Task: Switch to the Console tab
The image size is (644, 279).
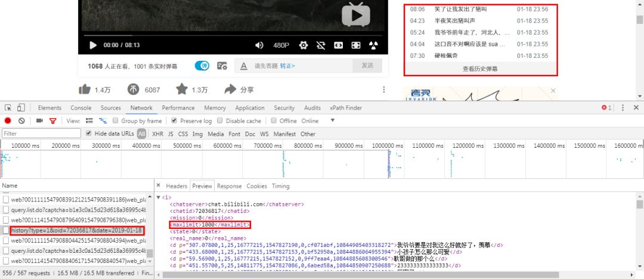Action: click(x=81, y=108)
